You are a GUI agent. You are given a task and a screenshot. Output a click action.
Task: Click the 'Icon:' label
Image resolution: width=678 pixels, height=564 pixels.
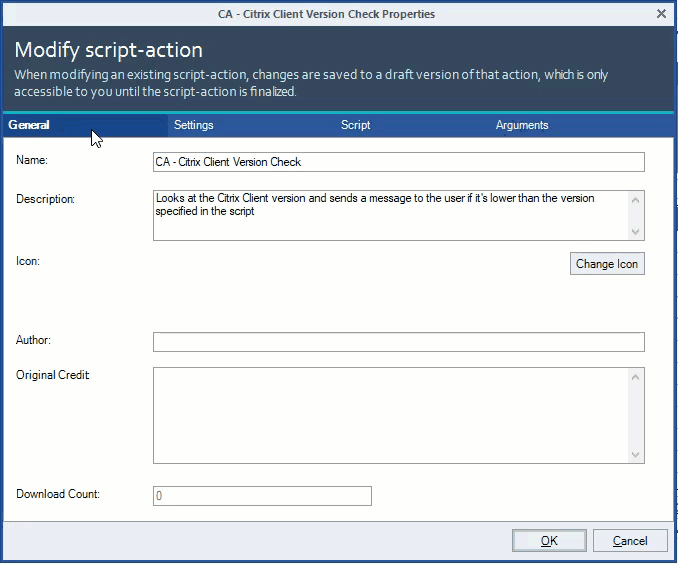click(28, 261)
